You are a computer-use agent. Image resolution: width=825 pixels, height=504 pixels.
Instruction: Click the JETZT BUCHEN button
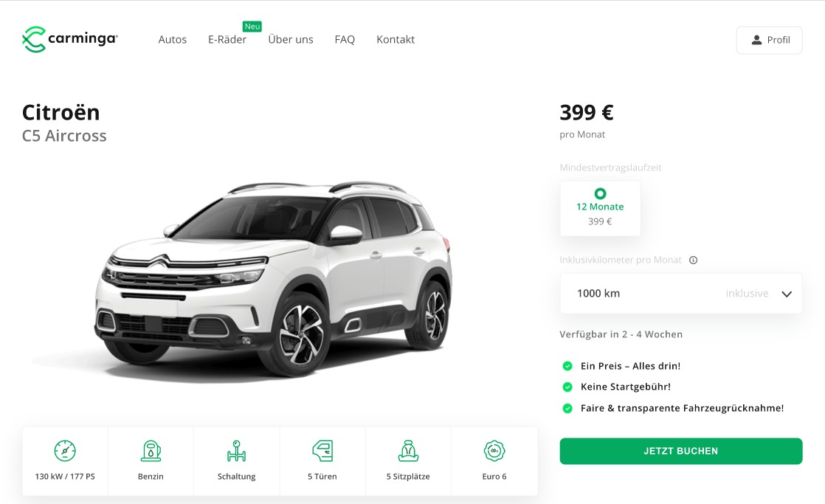coord(681,451)
